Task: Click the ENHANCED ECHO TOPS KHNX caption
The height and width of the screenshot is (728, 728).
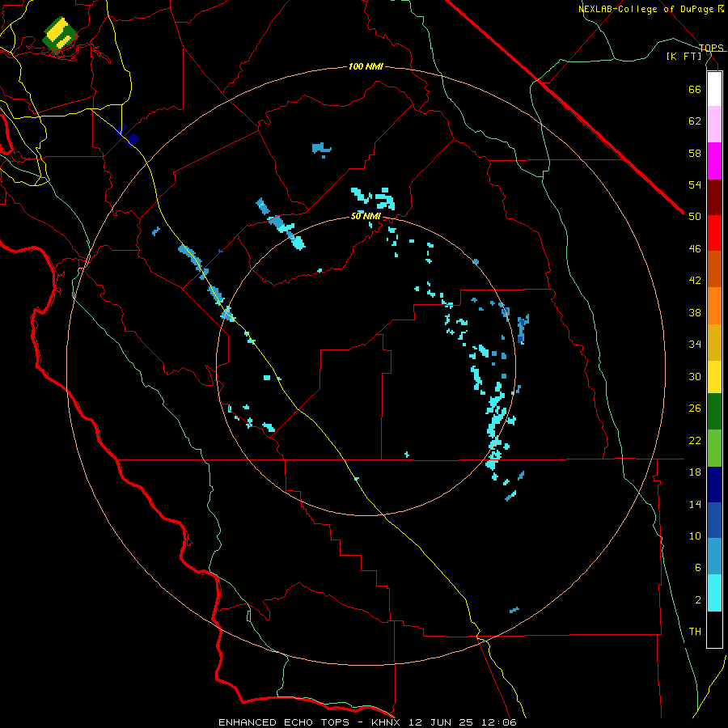Action: coord(367,722)
